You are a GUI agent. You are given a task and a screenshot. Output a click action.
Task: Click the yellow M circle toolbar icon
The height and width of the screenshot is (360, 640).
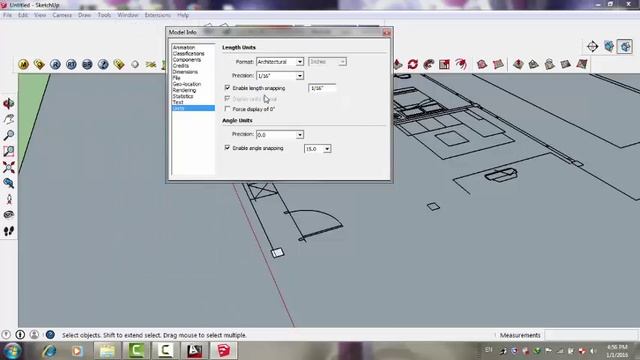pyautogui.click(x=24, y=64)
